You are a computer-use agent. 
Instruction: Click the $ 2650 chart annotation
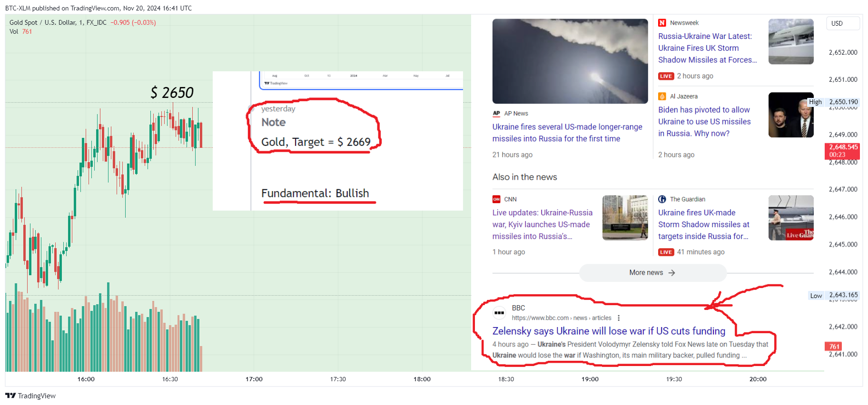(172, 92)
